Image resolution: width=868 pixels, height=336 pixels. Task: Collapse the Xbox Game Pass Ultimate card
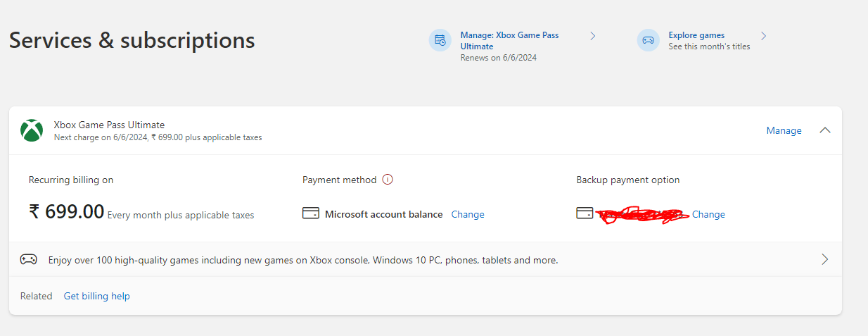pyautogui.click(x=826, y=130)
